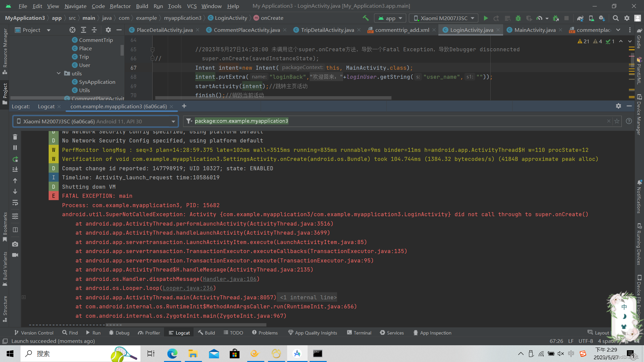The image size is (644, 362).
Task: Click the logcat horizontal scrollbar
Action: pyautogui.click(x=186, y=324)
